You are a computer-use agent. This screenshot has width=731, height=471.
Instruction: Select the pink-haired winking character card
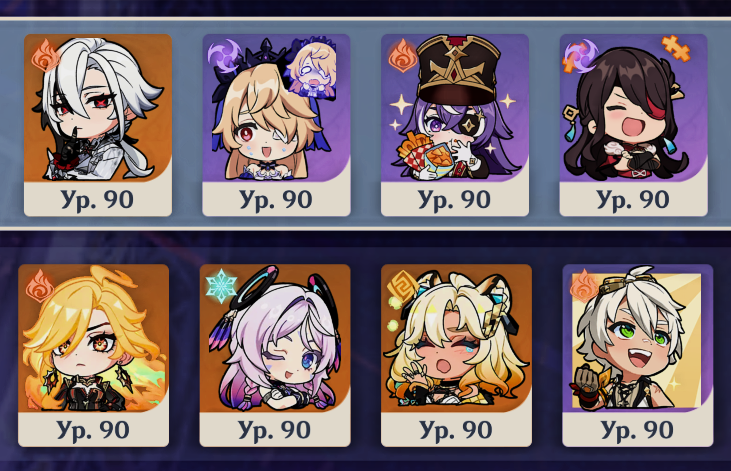click(x=275, y=355)
